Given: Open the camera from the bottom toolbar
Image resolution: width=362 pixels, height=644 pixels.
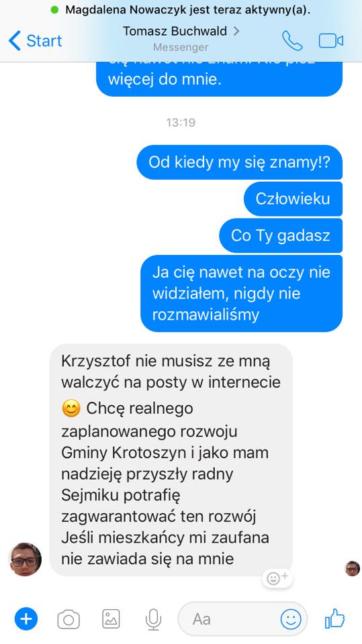Looking at the screenshot, I should (69, 619).
